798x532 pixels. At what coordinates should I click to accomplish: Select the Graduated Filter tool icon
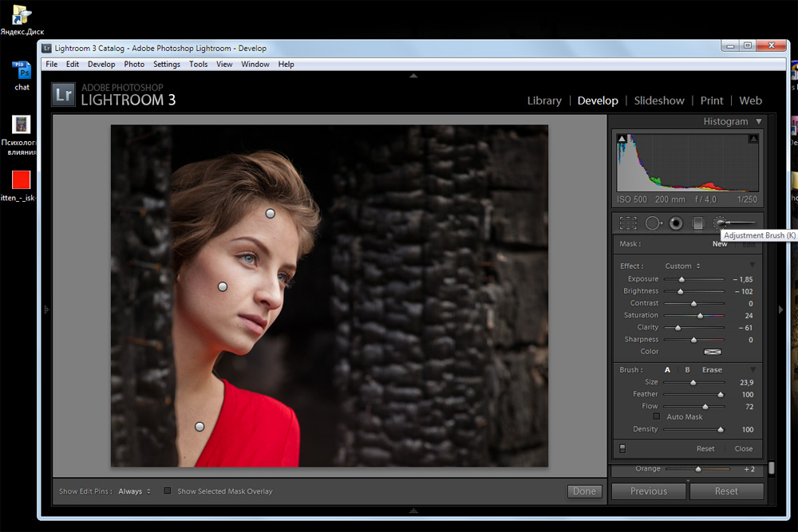(698, 223)
